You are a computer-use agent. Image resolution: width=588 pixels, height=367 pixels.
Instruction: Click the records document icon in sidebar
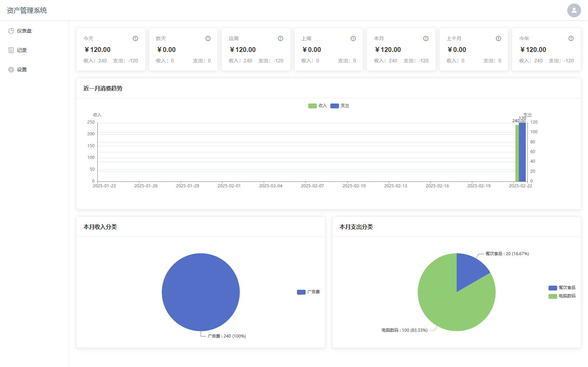coord(11,50)
